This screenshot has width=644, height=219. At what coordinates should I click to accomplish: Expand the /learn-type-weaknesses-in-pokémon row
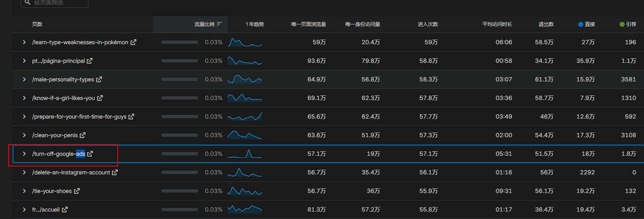24,42
